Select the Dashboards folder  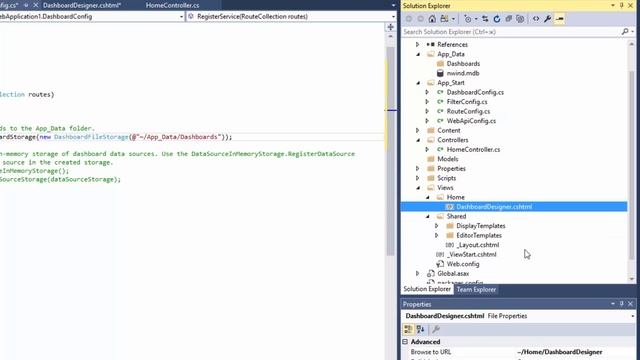pos(463,64)
